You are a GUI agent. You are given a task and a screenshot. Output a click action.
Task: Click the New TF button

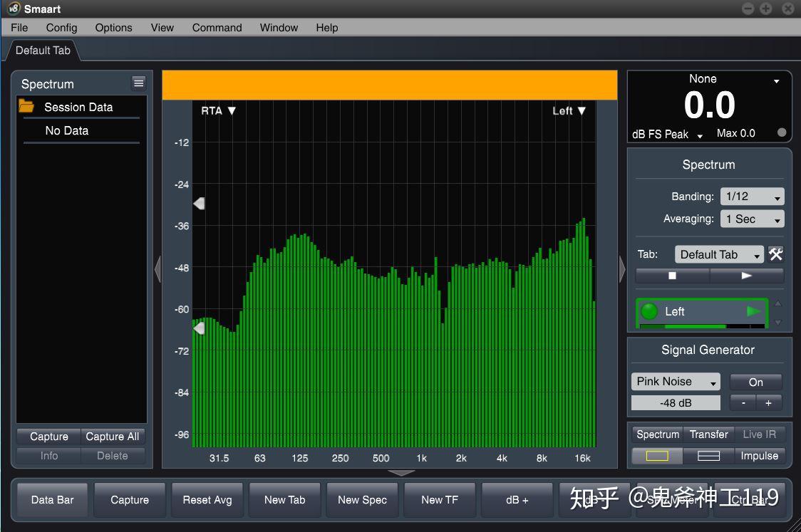tap(439, 500)
